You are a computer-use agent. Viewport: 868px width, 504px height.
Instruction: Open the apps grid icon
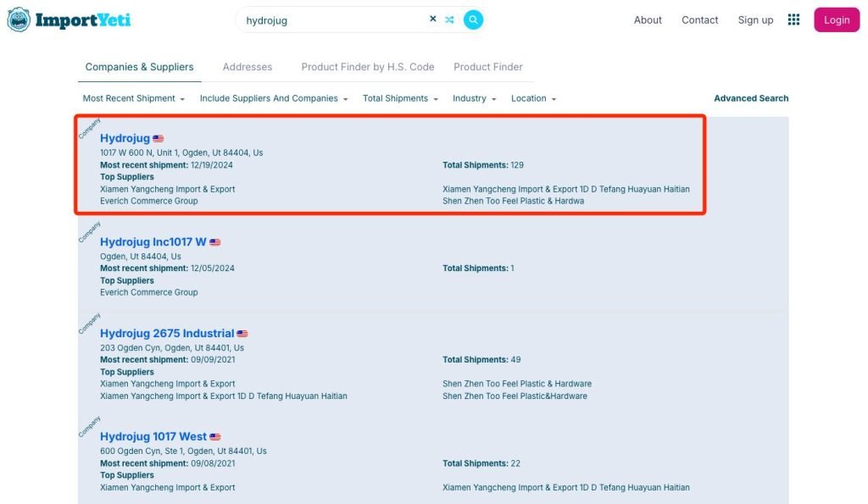(x=793, y=20)
